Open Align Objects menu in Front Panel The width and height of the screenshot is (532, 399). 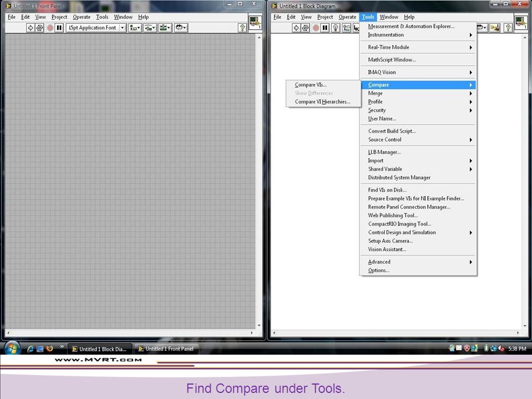point(135,28)
